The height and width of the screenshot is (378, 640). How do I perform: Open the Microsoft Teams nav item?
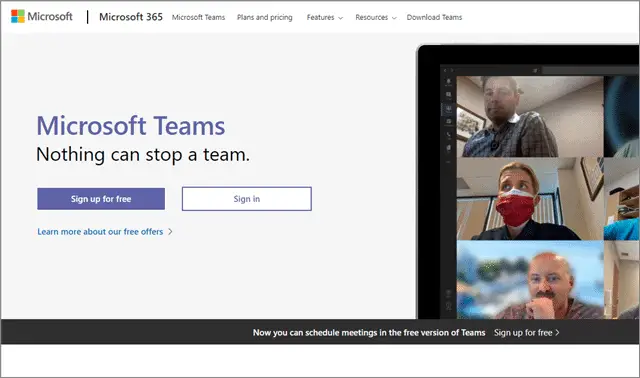pyautogui.click(x=198, y=17)
